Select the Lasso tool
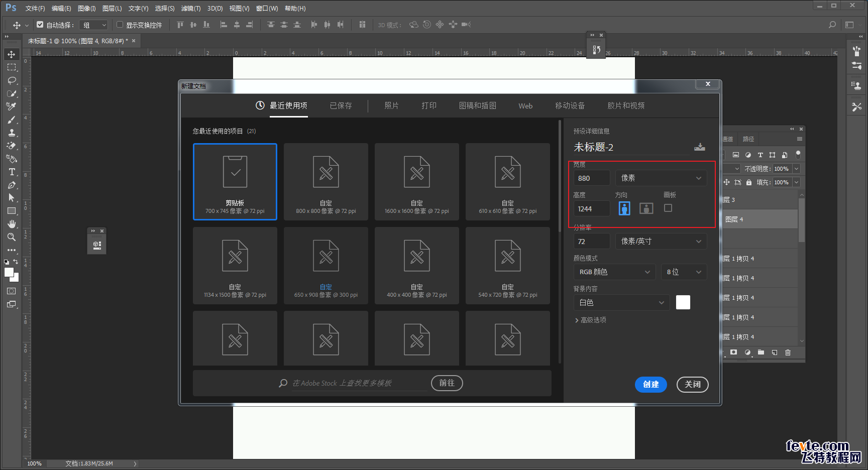 [x=12, y=80]
